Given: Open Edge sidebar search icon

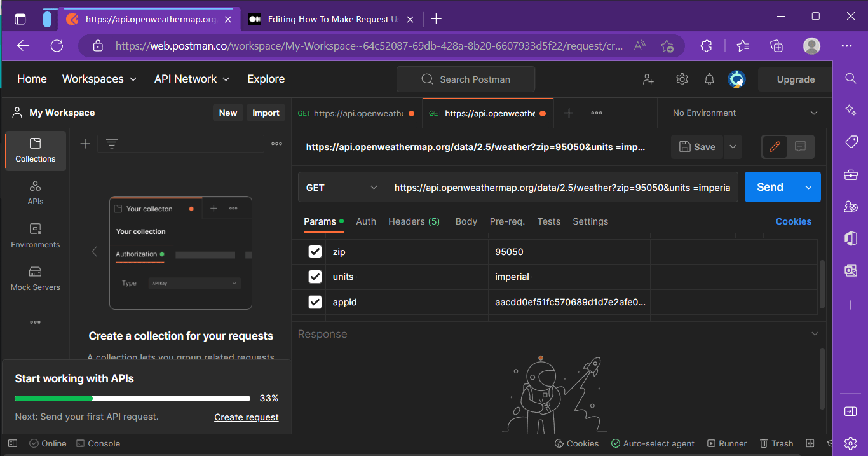Looking at the screenshot, I should point(851,78).
